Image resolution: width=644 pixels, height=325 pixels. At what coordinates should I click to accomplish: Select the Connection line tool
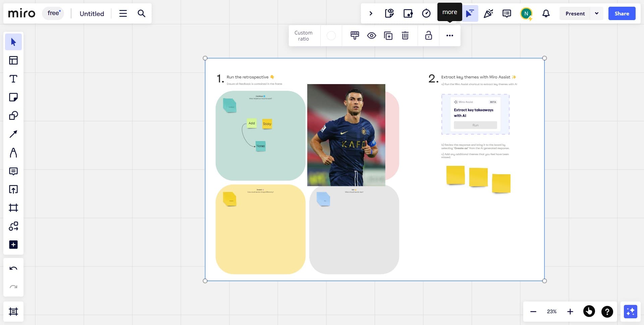(x=13, y=134)
